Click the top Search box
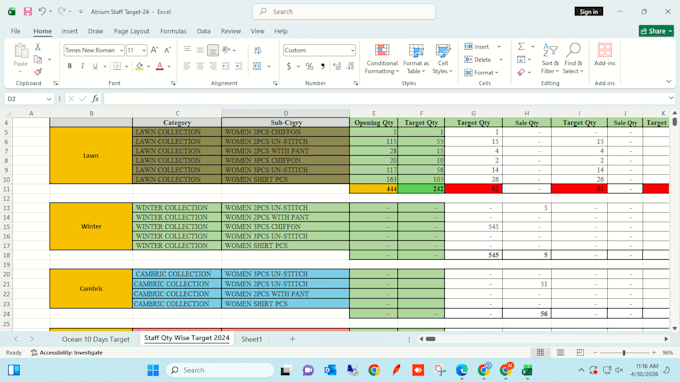This screenshot has height=382, width=680. tap(344, 12)
